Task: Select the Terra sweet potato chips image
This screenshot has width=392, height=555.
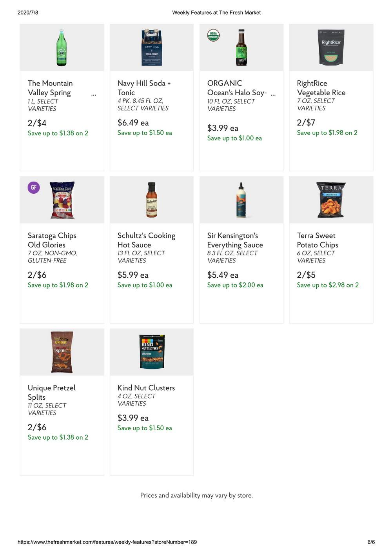Action: (331, 200)
